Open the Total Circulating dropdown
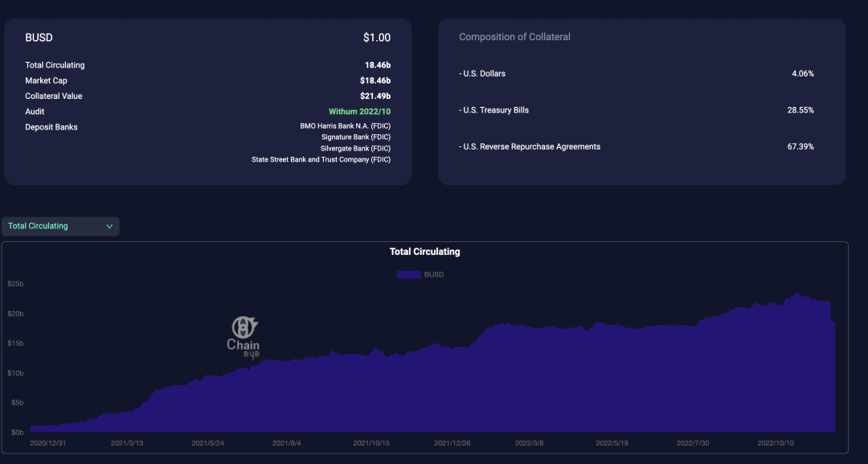 pyautogui.click(x=60, y=226)
